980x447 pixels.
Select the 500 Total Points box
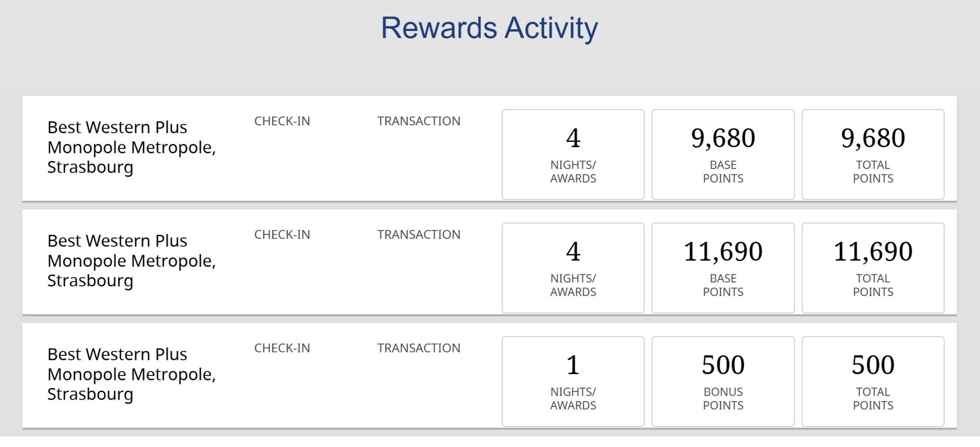coord(873,381)
